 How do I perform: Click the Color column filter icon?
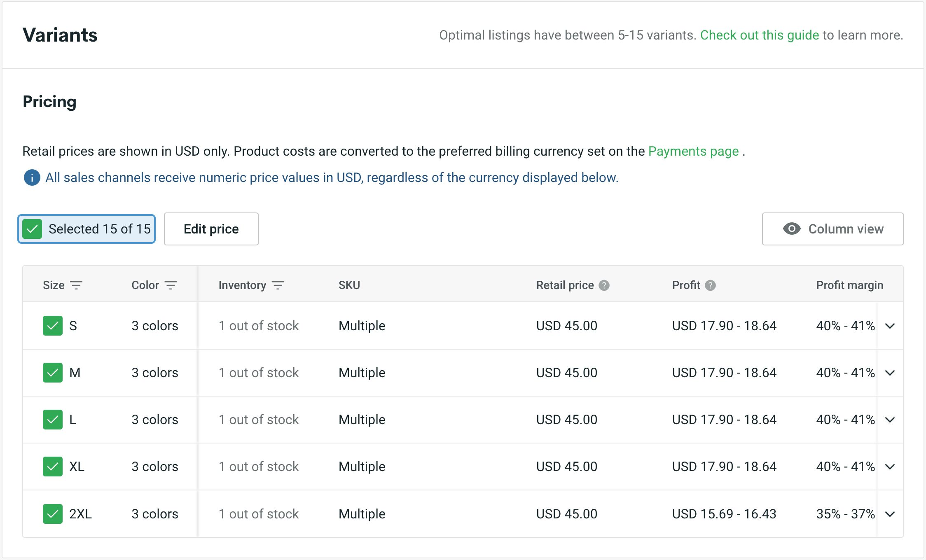click(x=171, y=285)
